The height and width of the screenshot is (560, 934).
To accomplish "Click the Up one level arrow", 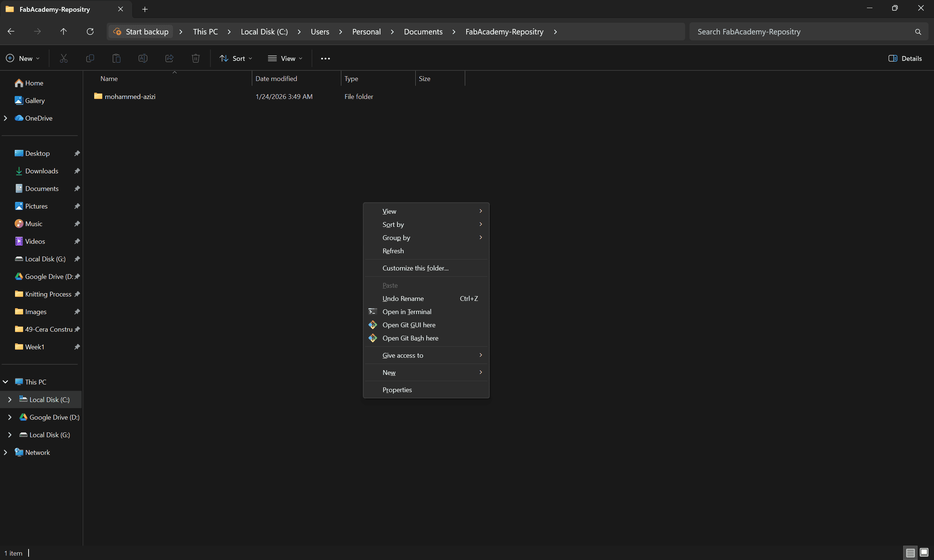I will coord(63,32).
